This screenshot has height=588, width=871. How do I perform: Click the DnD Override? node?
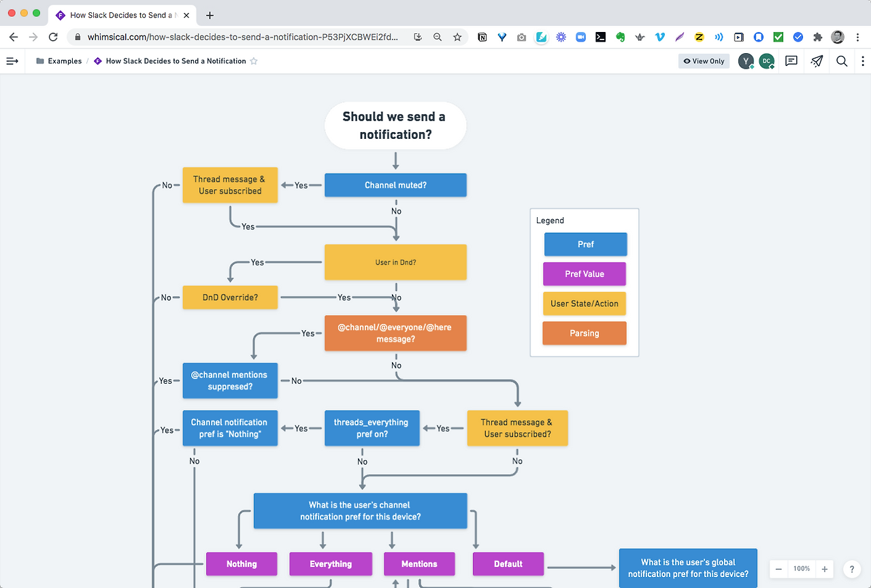click(x=230, y=297)
